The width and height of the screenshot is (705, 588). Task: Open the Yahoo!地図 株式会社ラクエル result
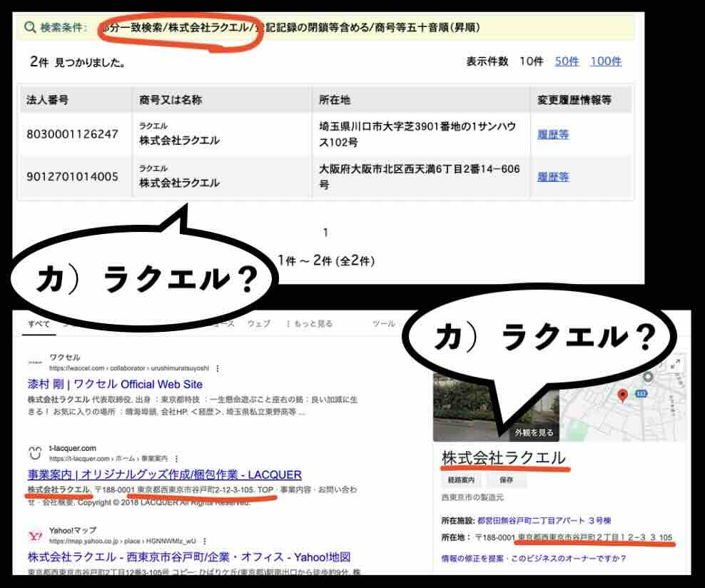coord(189,557)
